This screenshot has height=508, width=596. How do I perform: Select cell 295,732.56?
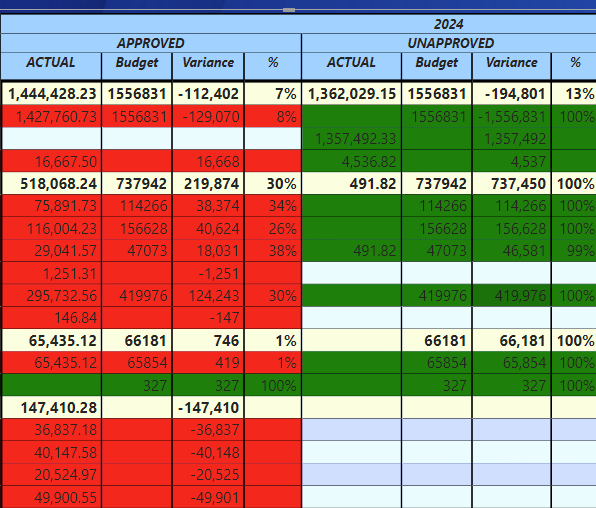(x=52, y=295)
